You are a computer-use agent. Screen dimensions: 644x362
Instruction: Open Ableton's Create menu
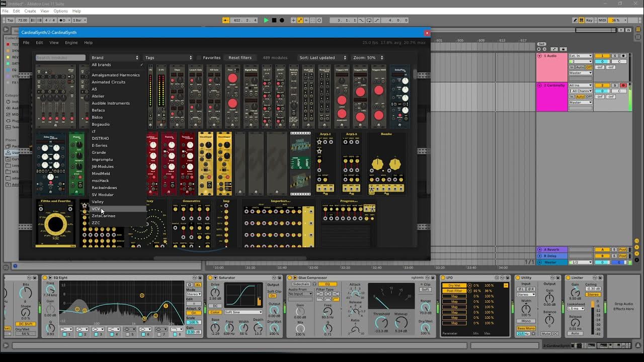click(x=30, y=11)
